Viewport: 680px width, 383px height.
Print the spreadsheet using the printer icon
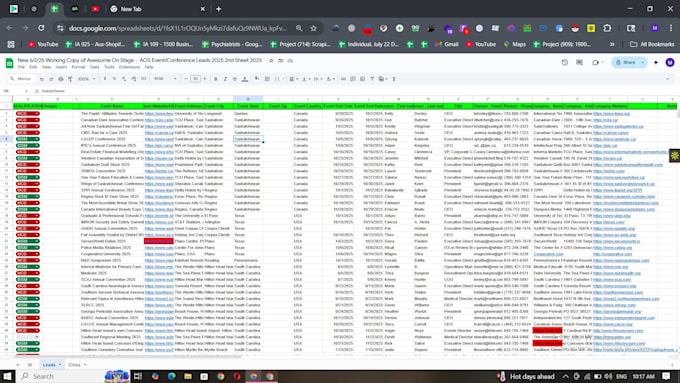(x=61, y=79)
